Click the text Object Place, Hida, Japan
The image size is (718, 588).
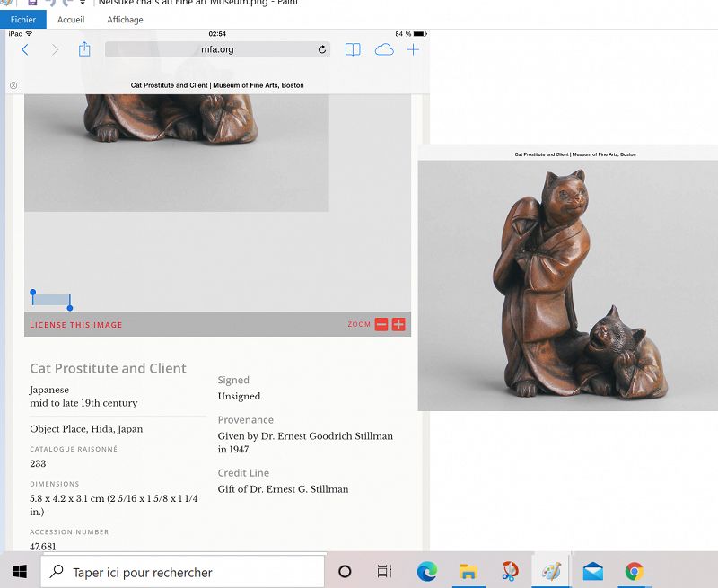pyautogui.click(x=86, y=429)
